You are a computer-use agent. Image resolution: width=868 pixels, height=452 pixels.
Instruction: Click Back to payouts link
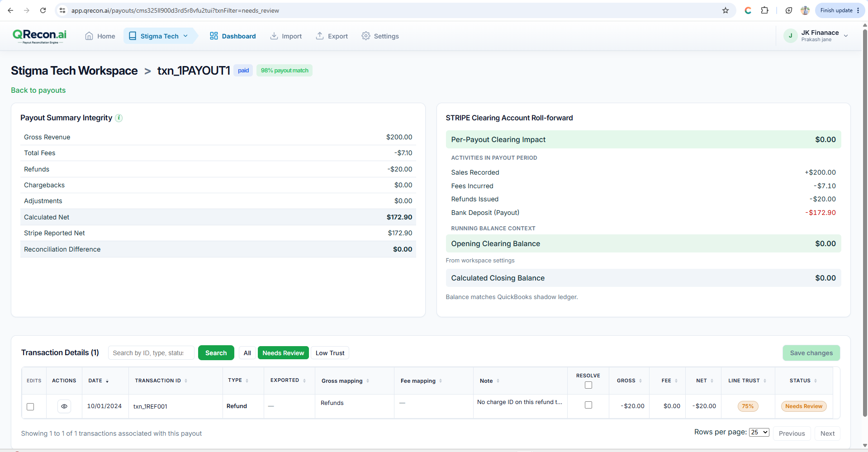click(x=38, y=90)
